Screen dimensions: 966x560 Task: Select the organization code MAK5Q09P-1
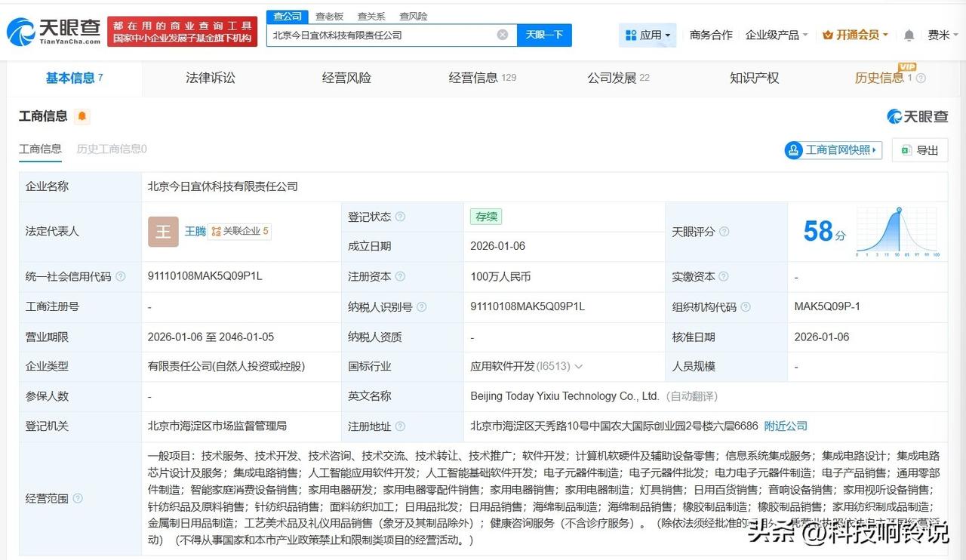(x=827, y=306)
